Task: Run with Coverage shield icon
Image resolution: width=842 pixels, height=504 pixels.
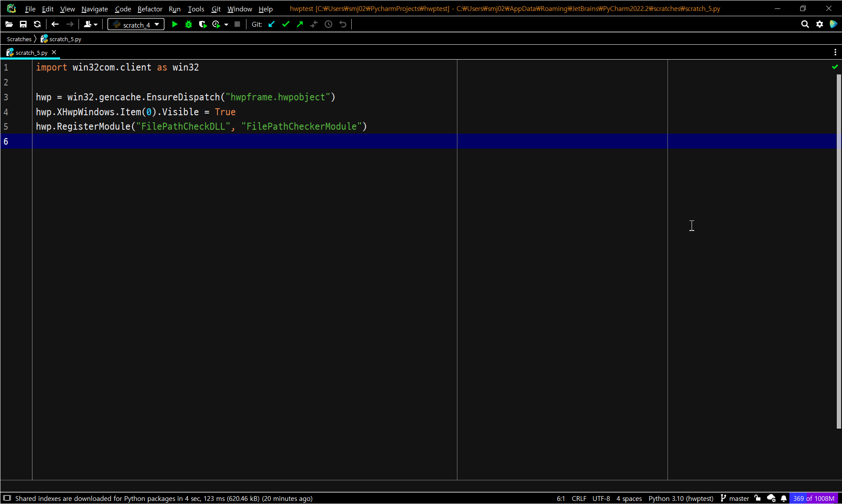Action: [202, 25]
